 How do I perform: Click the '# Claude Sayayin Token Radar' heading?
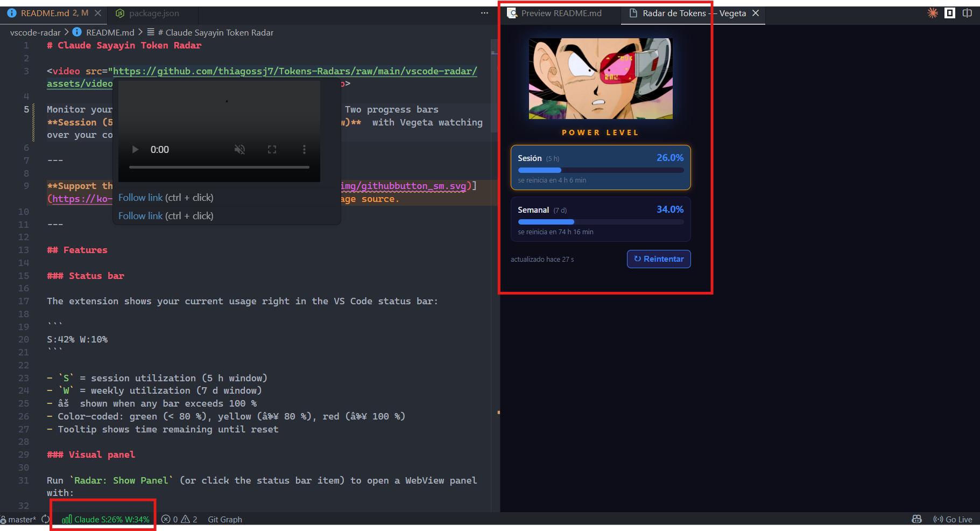pos(124,45)
